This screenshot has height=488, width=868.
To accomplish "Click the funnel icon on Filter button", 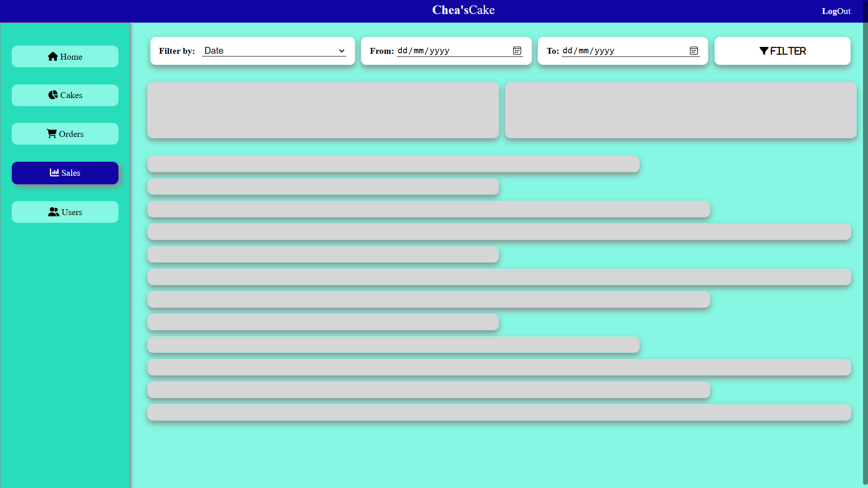I will (x=764, y=51).
